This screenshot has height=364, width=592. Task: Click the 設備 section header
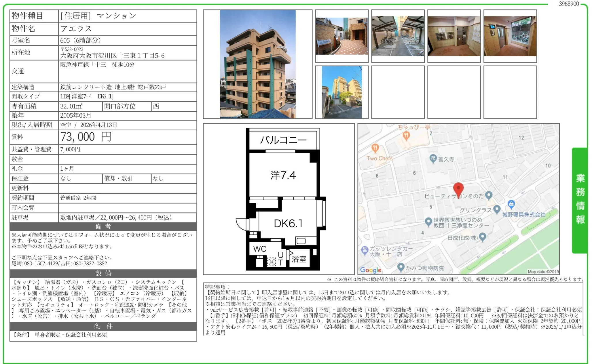pos(103,273)
